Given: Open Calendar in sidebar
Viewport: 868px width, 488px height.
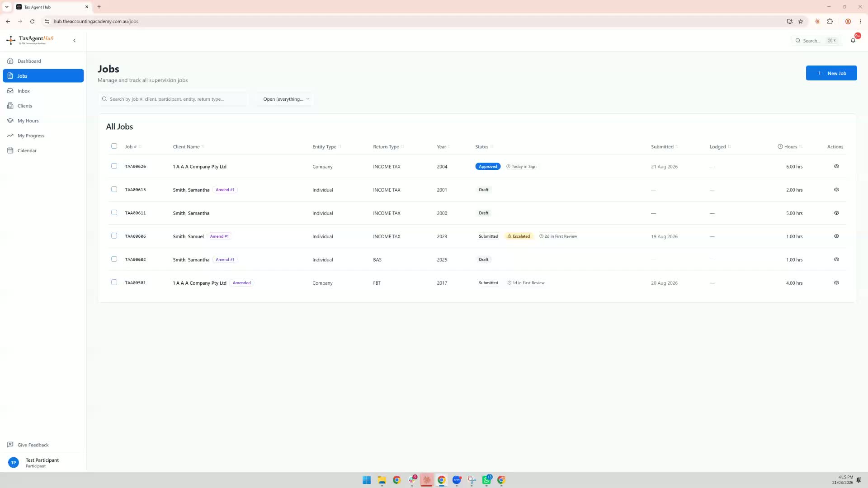Looking at the screenshot, I should [43, 150].
